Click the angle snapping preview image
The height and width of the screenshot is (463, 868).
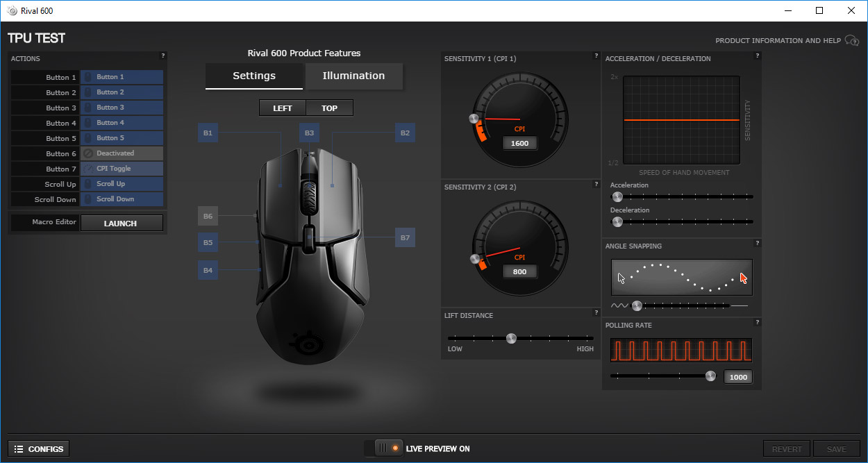click(682, 278)
